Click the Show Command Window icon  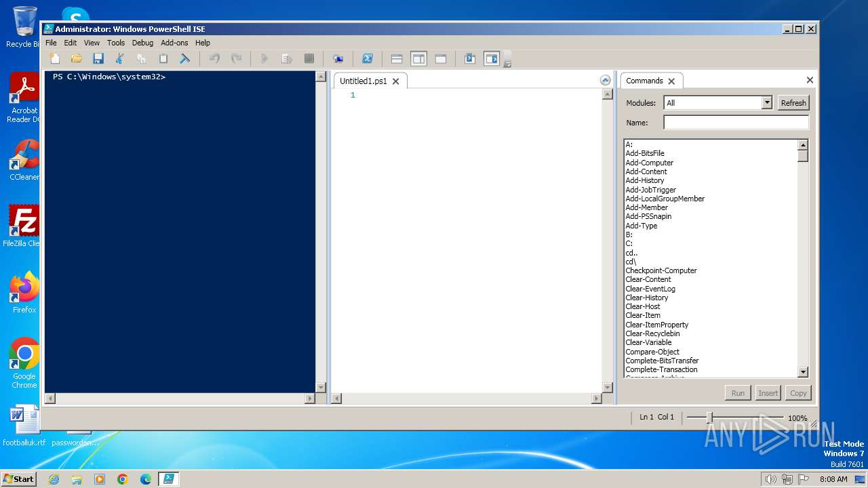click(470, 59)
